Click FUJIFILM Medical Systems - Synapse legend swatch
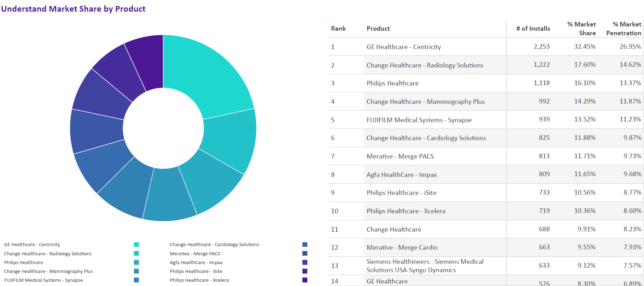644x286 pixels. [136, 280]
